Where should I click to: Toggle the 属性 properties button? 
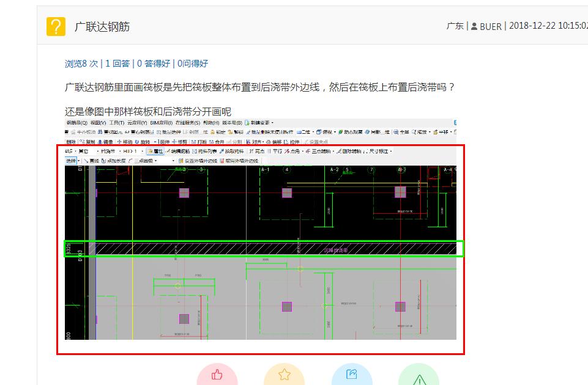coord(155,152)
